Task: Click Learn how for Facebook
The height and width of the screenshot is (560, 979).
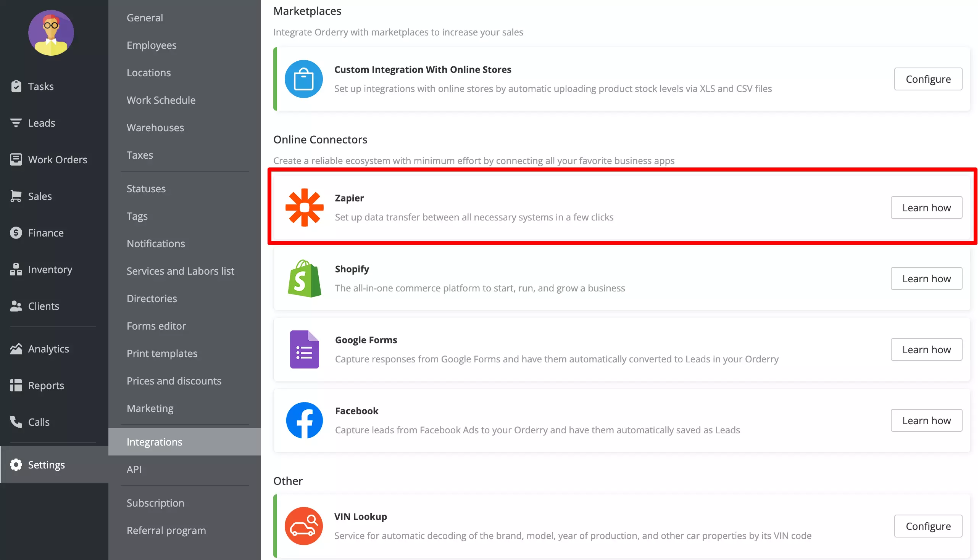Action: pyautogui.click(x=926, y=420)
